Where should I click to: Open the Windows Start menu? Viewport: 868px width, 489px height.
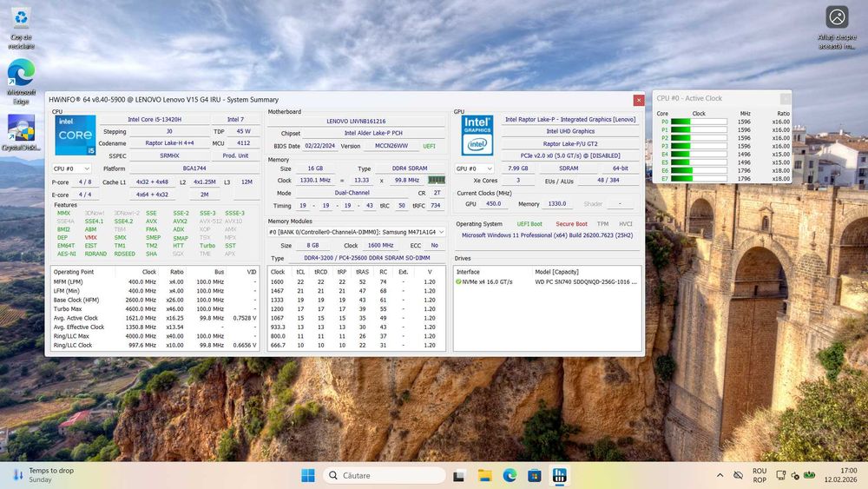coord(308,475)
